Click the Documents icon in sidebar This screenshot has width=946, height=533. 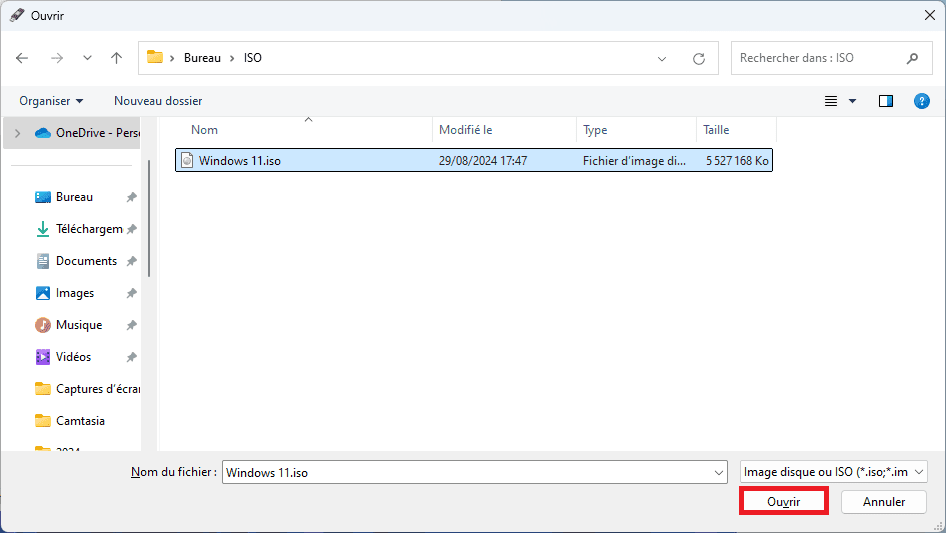tap(42, 261)
